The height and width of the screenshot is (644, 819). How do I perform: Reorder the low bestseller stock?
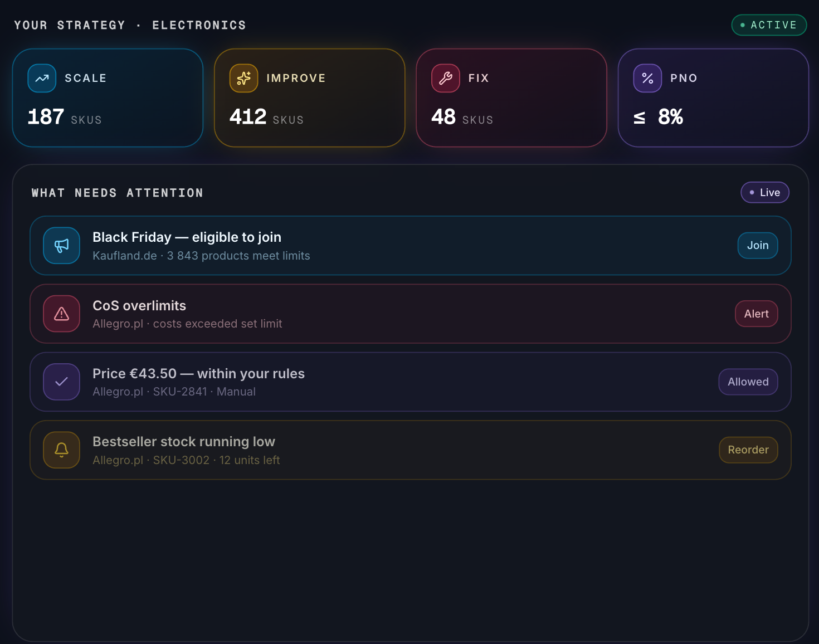click(748, 450)
